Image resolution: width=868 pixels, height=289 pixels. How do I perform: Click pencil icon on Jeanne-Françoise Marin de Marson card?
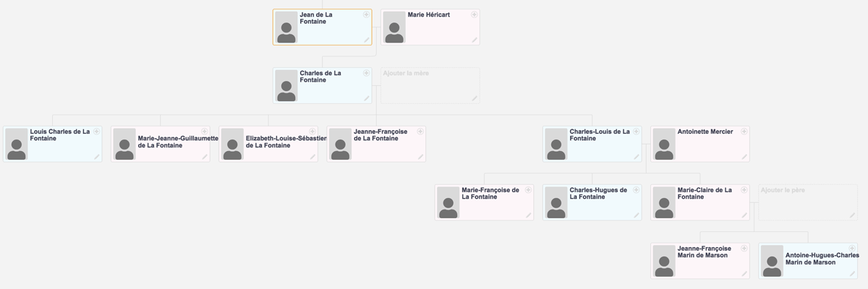[x=744, y=274]
